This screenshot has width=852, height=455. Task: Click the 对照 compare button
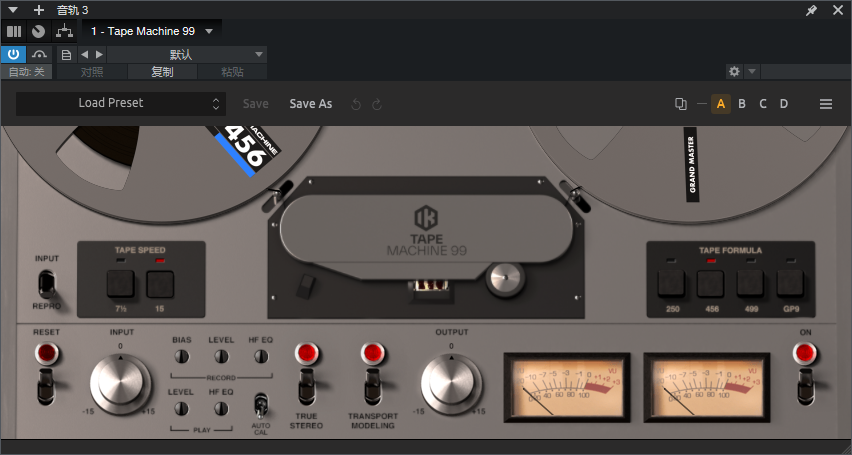[92, 72]
